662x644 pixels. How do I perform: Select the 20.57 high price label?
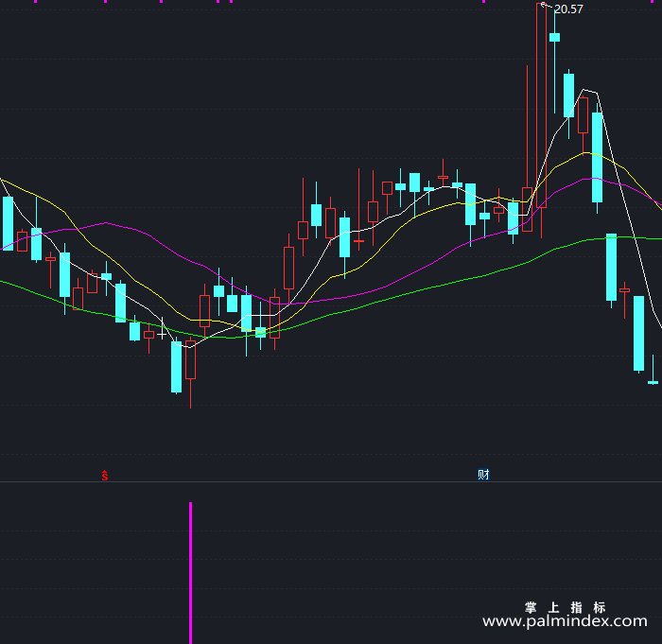[568, 9]
